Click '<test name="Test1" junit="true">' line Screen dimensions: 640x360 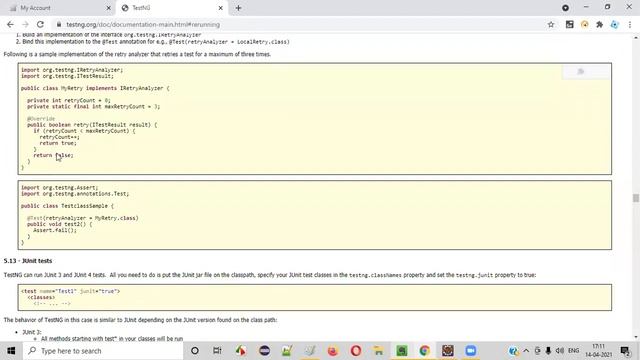[x=70, y=291]
